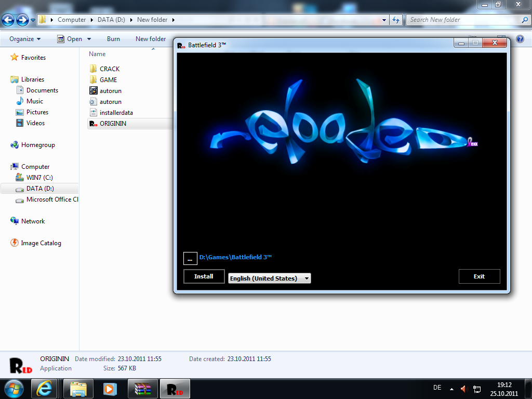Expand the breadcrumb arrow after DATA (D:)
532x399 pixels.
coord(131,20)
